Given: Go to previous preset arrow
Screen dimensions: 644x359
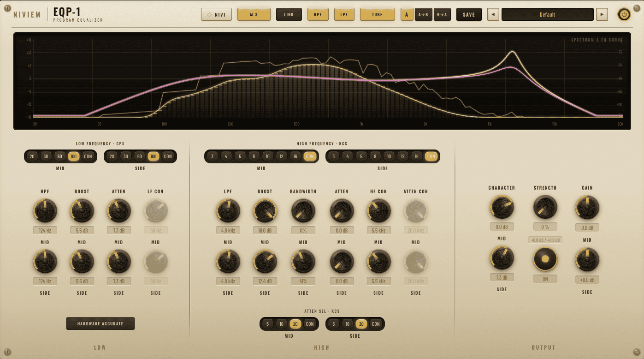Looking at the screenshot, I should click(x=493, y=14).
